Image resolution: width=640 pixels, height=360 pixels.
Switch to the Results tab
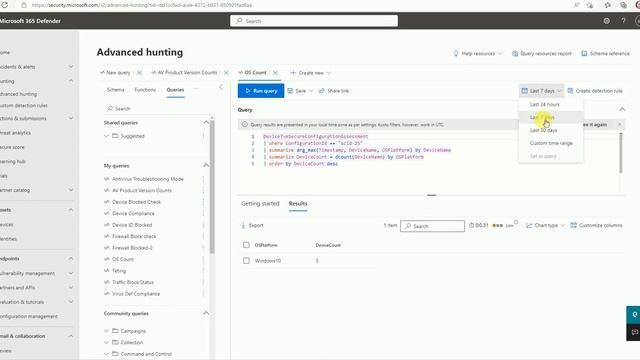tap(298, 203)
